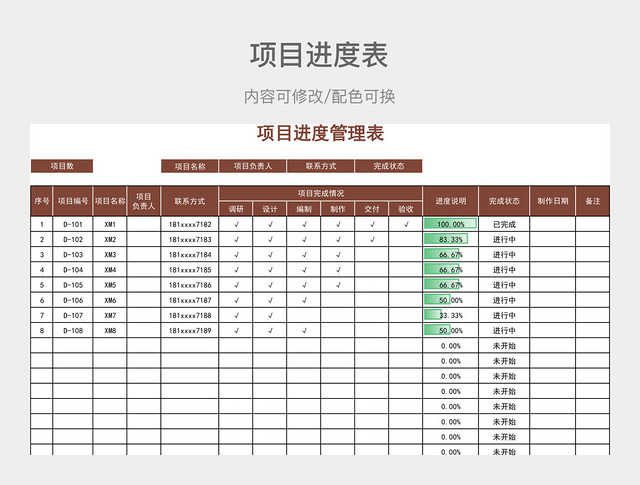Select sequence number 3 cell
640x485 pixels.
42,255
